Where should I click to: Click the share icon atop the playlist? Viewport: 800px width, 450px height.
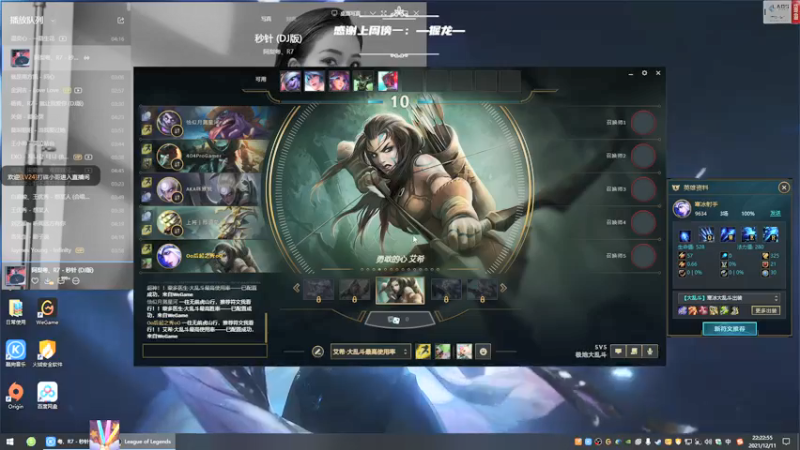click(x=120, y=20)
